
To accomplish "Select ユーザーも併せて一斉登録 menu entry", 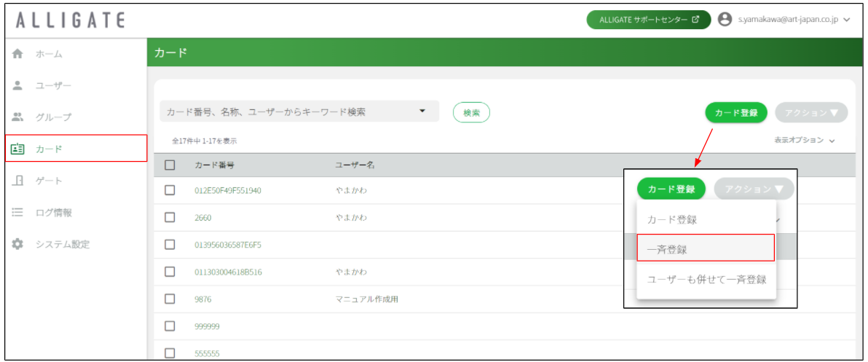I will pos(706,280).
